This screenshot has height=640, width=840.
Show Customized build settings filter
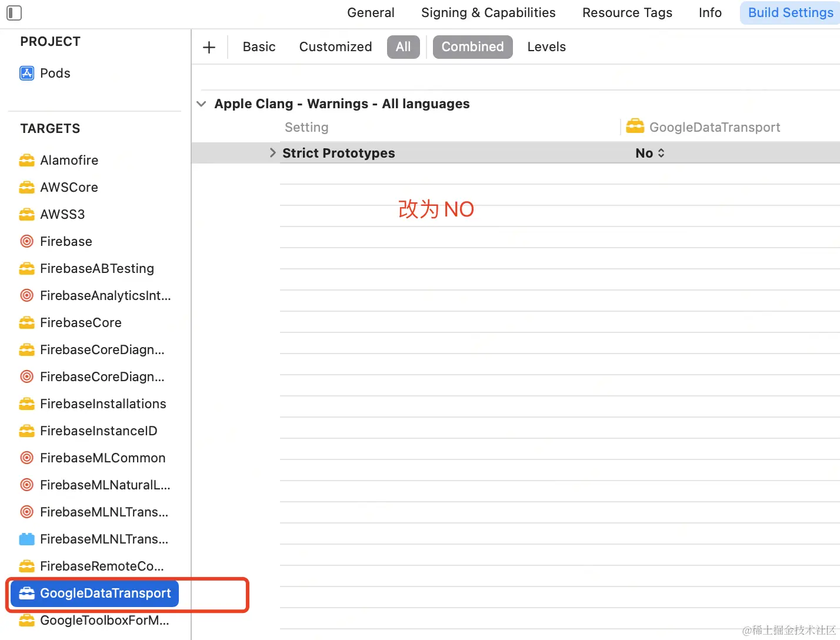click(335, 47)
